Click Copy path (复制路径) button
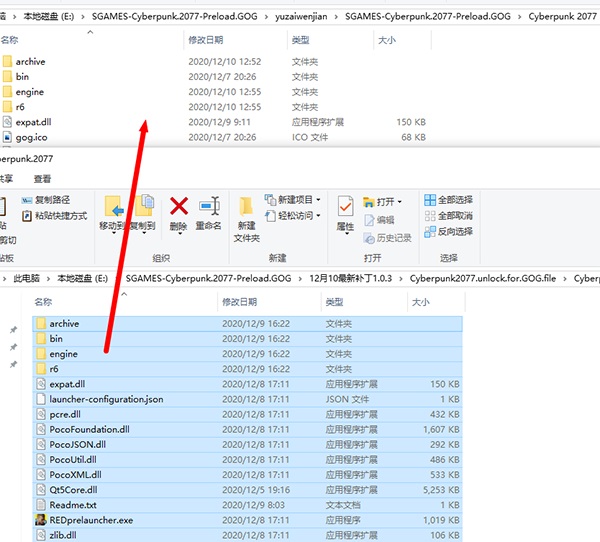Viewport: 600px width, 542px height. pyautogui.click(x=52, y=200)
